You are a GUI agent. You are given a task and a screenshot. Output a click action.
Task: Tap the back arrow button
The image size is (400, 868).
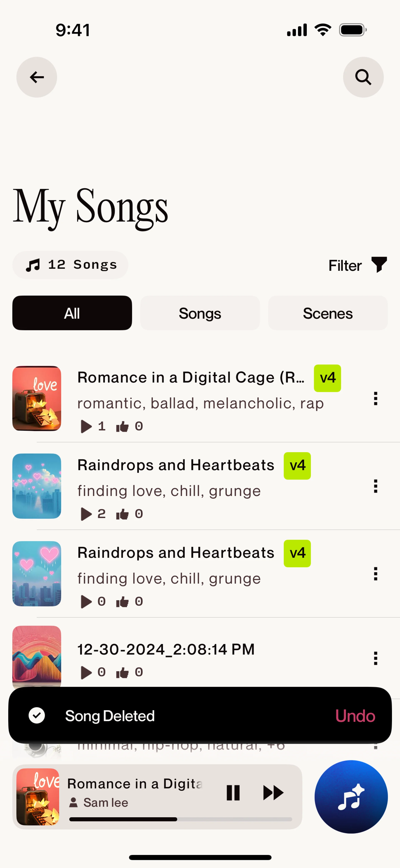(37, 77)
